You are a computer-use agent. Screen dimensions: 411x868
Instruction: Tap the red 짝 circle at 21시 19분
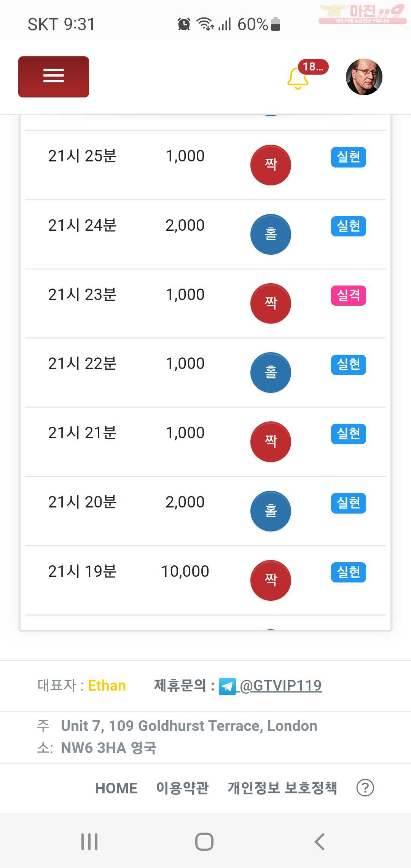coord(271,580)
